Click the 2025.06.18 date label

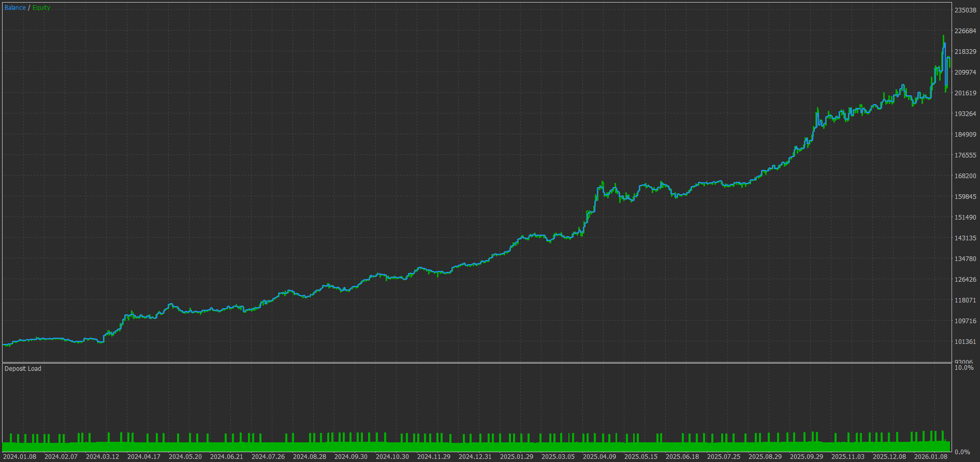[x=682, y=457]
